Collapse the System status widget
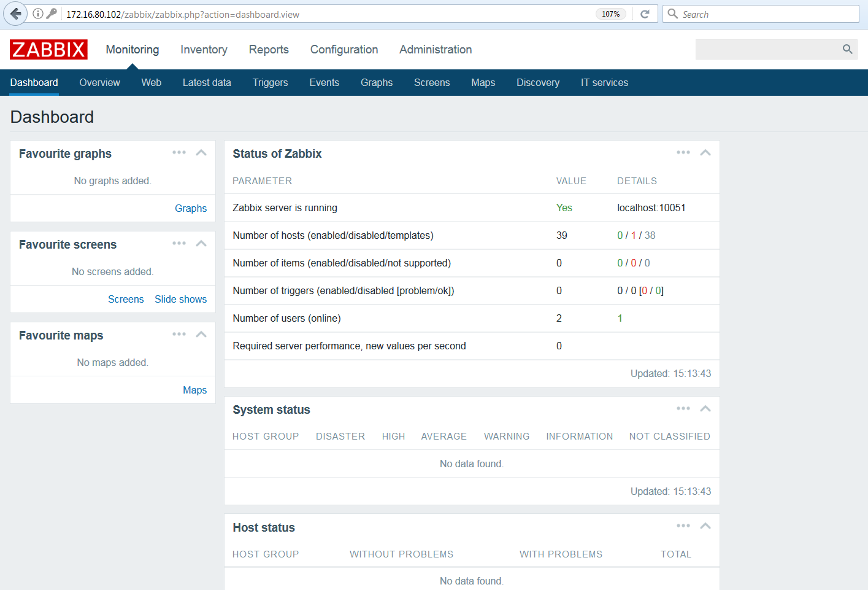The image size is (868, 590). coord(705,408)
